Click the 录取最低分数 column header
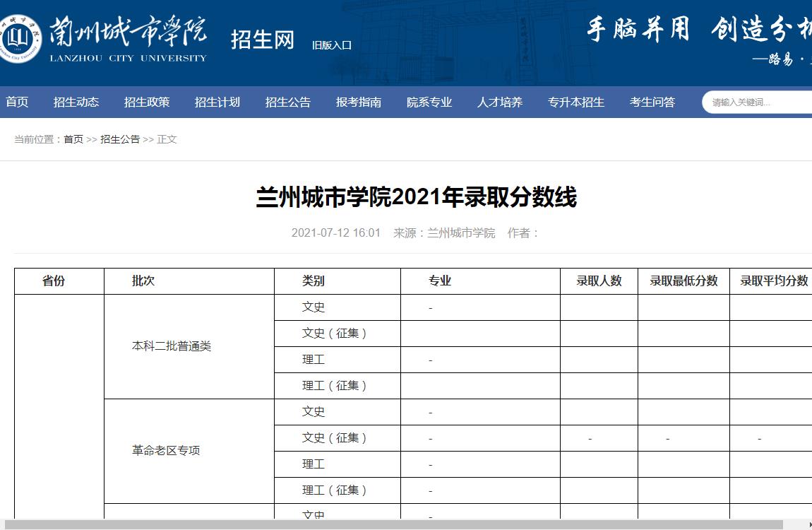812x530 pixels. click(x=683, y=281)
